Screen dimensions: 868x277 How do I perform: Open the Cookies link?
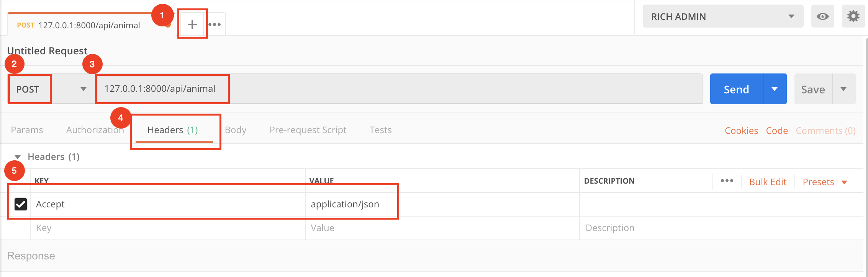741,131
